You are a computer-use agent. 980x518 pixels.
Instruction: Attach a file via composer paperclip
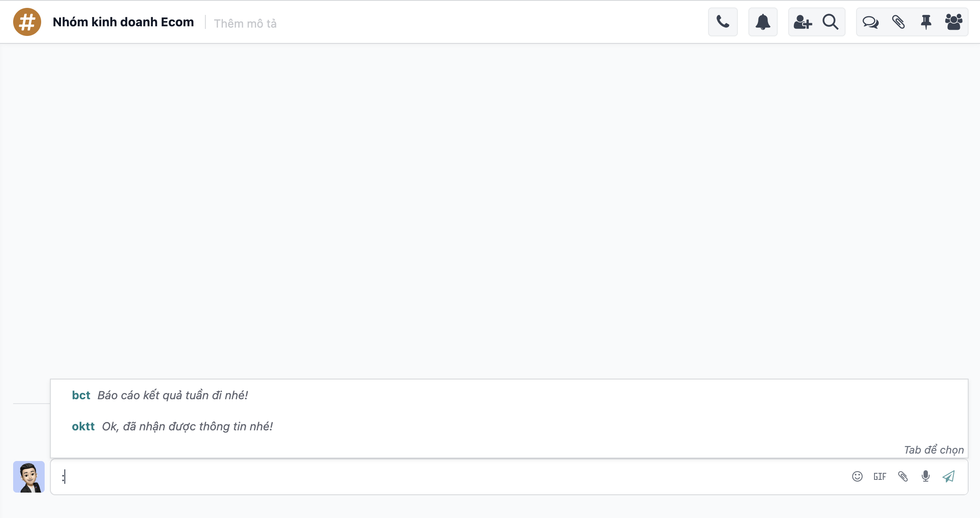click(x=903, y=476)
